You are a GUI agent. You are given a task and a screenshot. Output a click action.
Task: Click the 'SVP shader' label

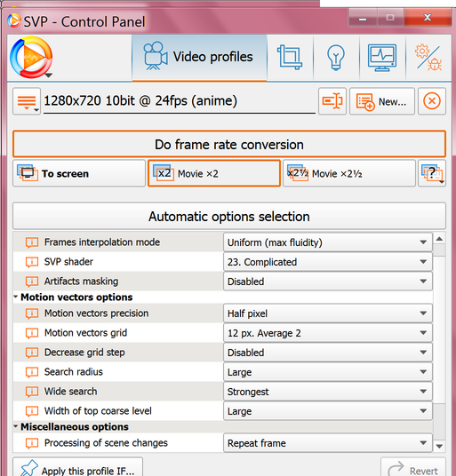pyautogui.click(x=68, y=262)
